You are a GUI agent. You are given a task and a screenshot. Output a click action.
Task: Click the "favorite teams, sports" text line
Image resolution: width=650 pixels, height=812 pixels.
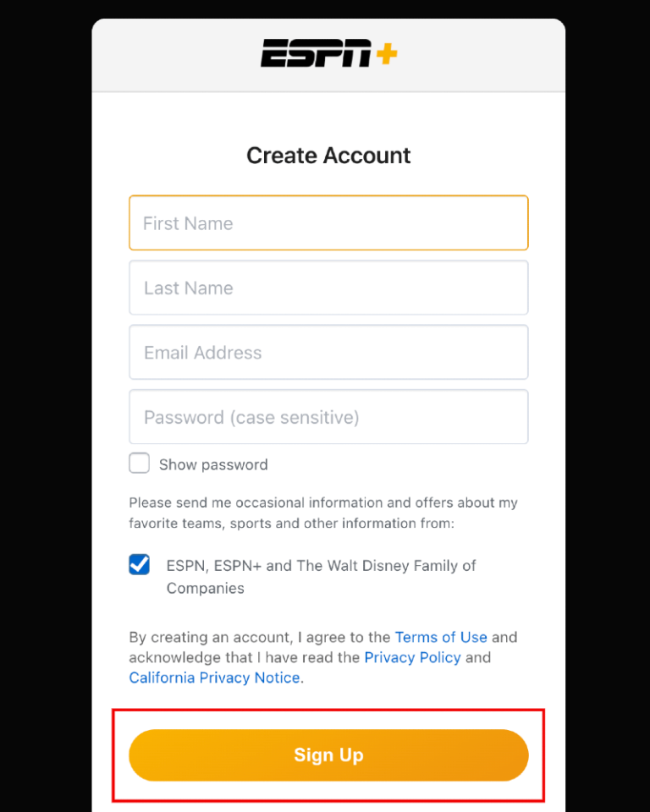(291, 524)
